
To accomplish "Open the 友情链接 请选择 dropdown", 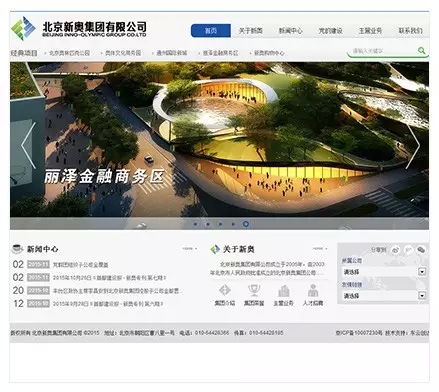I will (x=384, y=295).
